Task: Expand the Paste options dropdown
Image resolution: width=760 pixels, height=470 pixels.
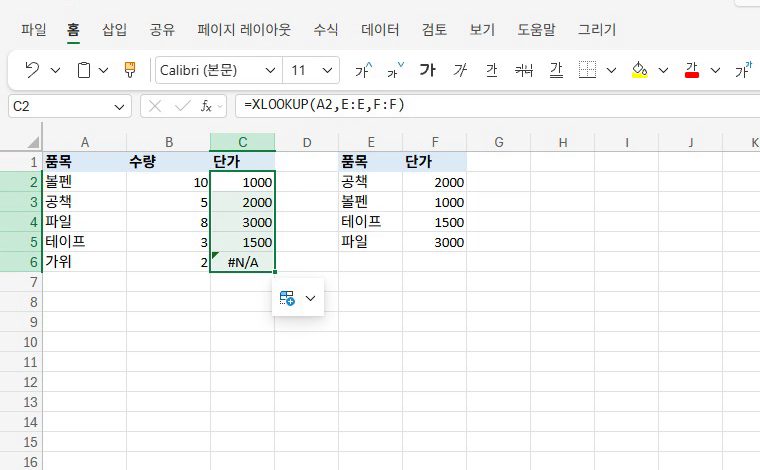Action: 103,71
